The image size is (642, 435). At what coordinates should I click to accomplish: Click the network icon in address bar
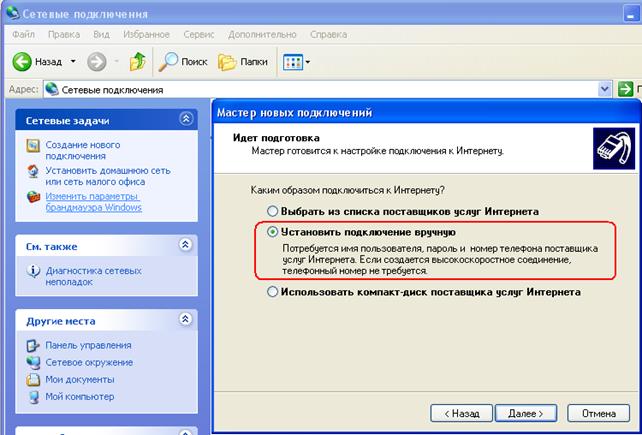[52, 89]
